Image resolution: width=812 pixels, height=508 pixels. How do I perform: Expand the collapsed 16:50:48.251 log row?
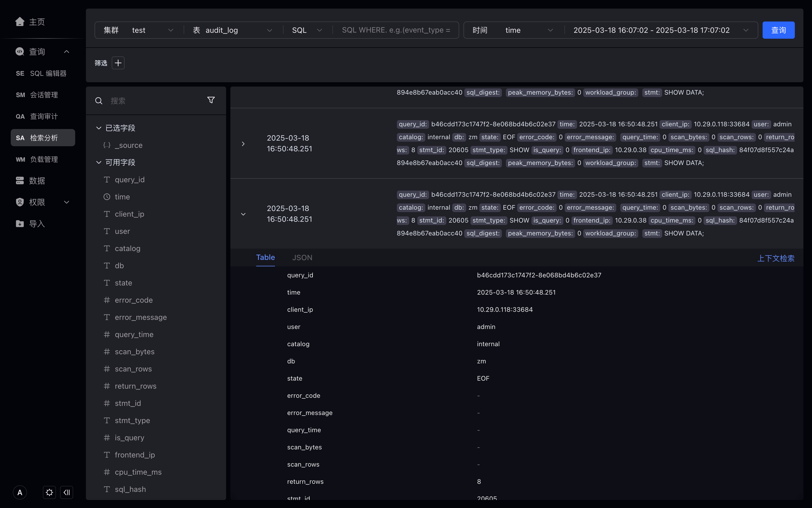[x=243, y=144]
